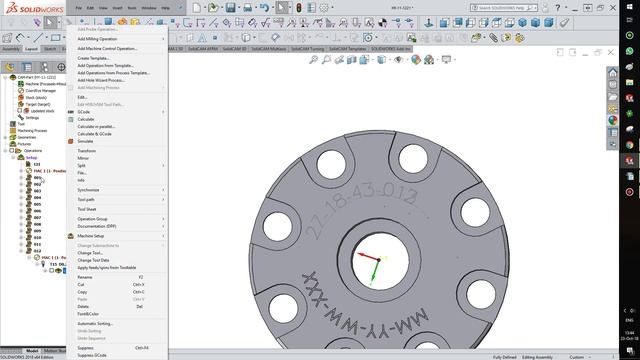Open the Home icon in task pane
The height and width of the screenshot is (360, 640).
pyautogui.click(x=613, y=73)
